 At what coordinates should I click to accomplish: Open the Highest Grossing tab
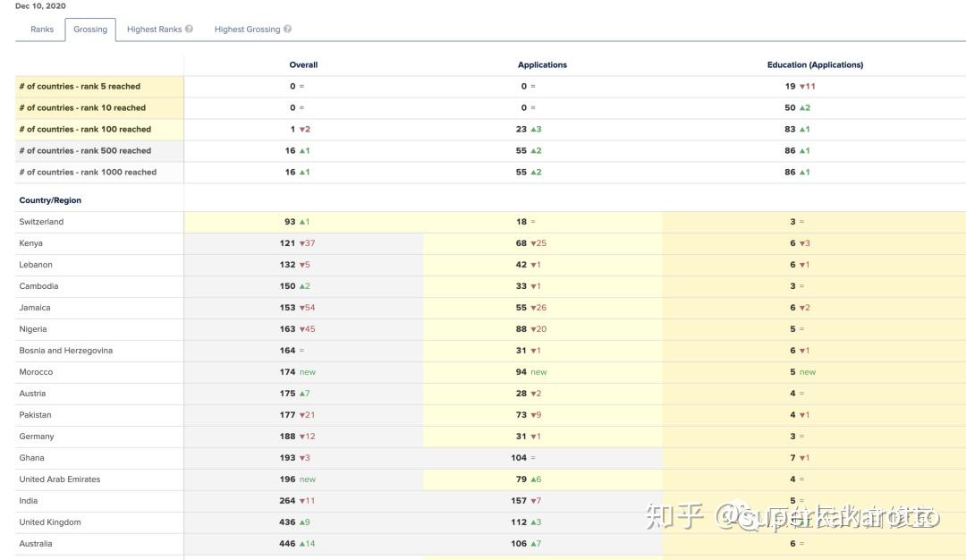point(247,29)
